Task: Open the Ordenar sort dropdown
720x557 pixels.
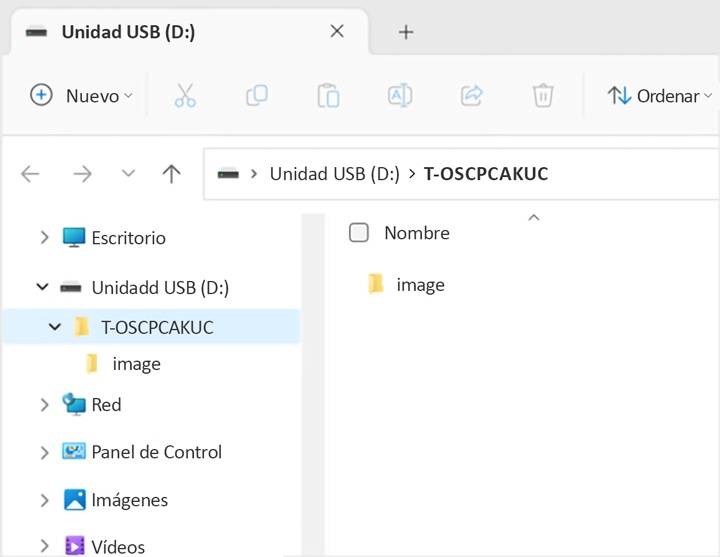Action: click(x=659, y=96)
